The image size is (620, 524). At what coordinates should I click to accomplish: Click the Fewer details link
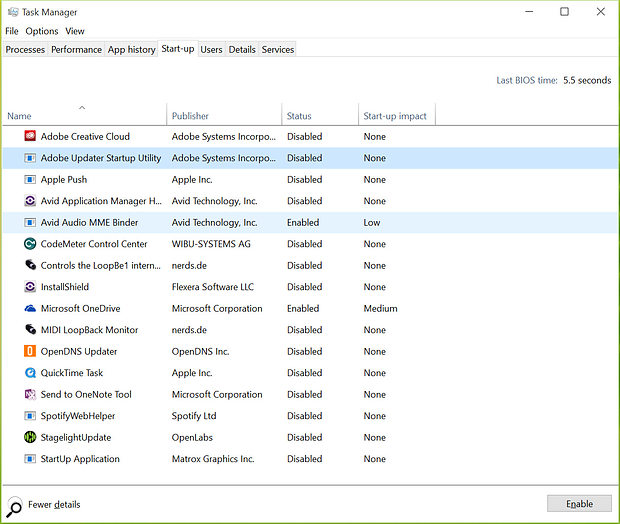click(x=54, y=505)
